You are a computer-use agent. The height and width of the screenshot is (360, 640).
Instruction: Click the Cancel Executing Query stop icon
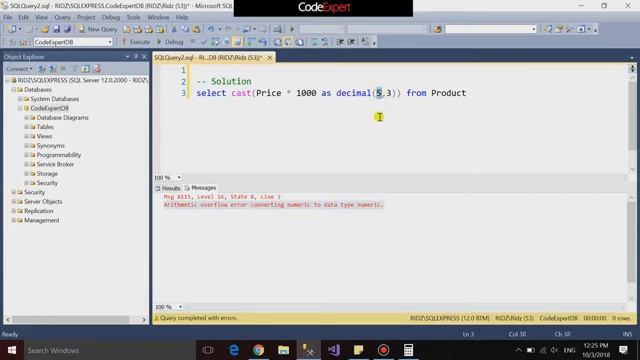[x=193, y=42]
